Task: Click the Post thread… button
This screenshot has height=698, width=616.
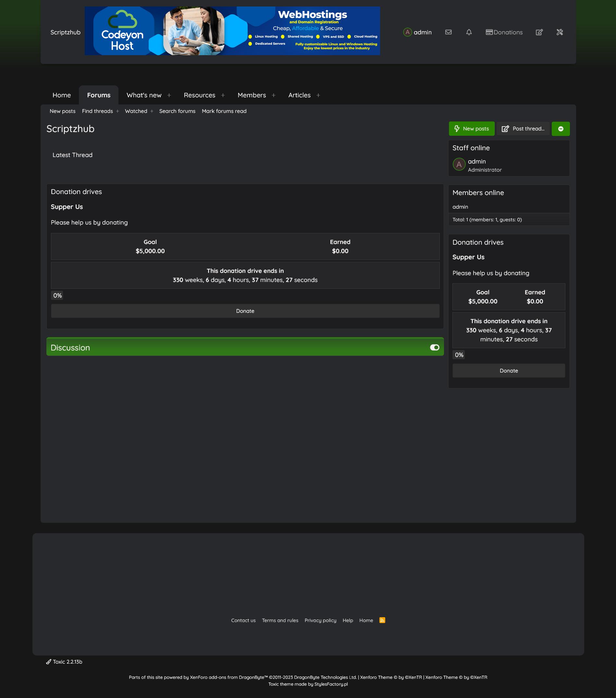Action: click(x=523, y=129)
